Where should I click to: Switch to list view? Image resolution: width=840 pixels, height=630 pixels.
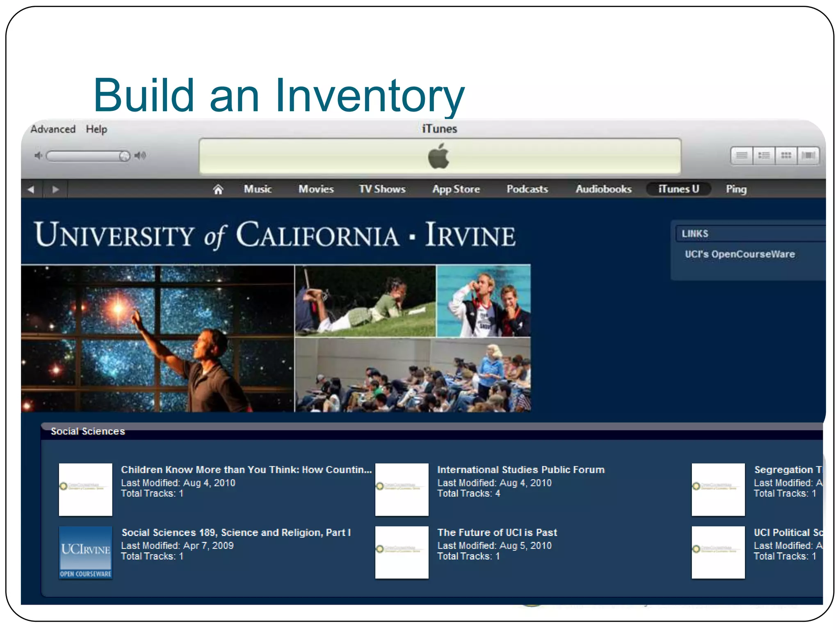coord(742,155)
